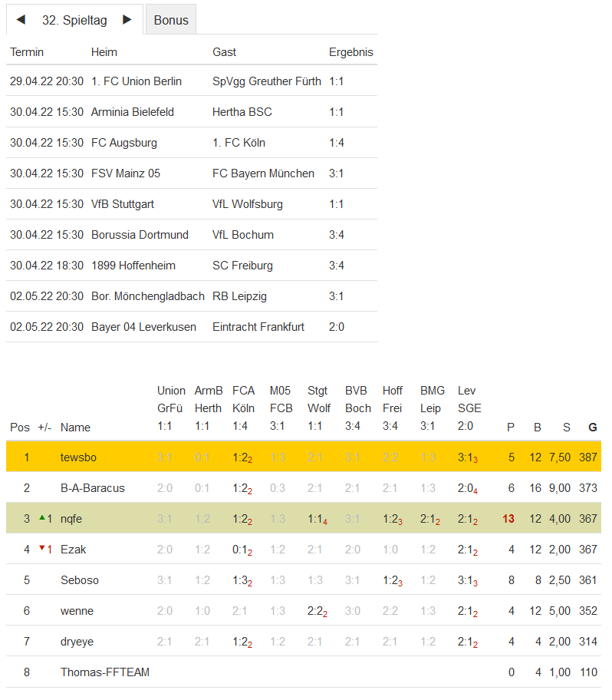Go to previous matchday with left arrow
Screen dimensions: 612x700
point(21,20)
